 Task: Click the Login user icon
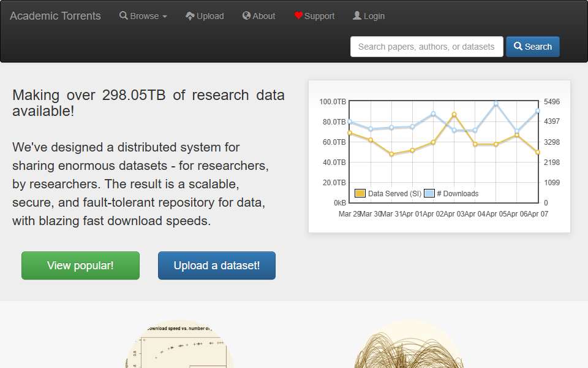coord(357,15)
